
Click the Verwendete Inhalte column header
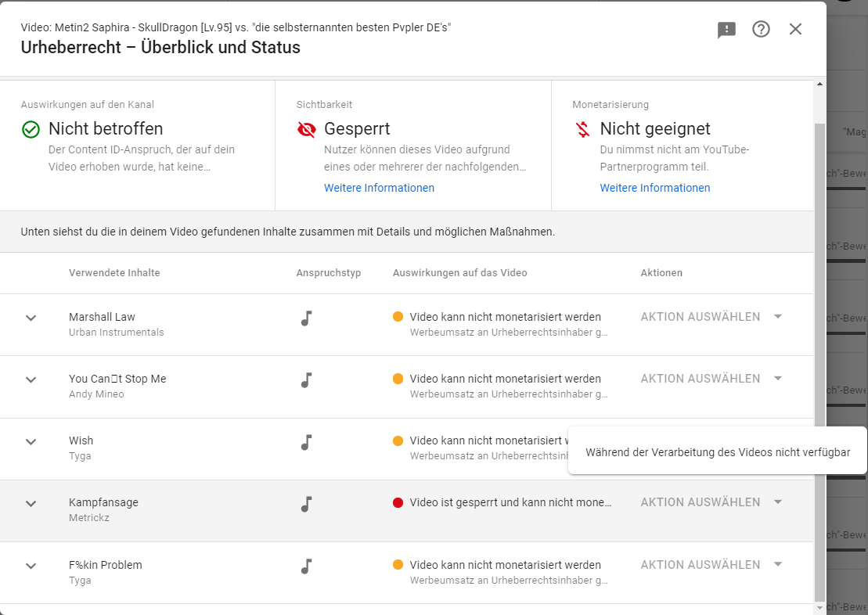114,273
